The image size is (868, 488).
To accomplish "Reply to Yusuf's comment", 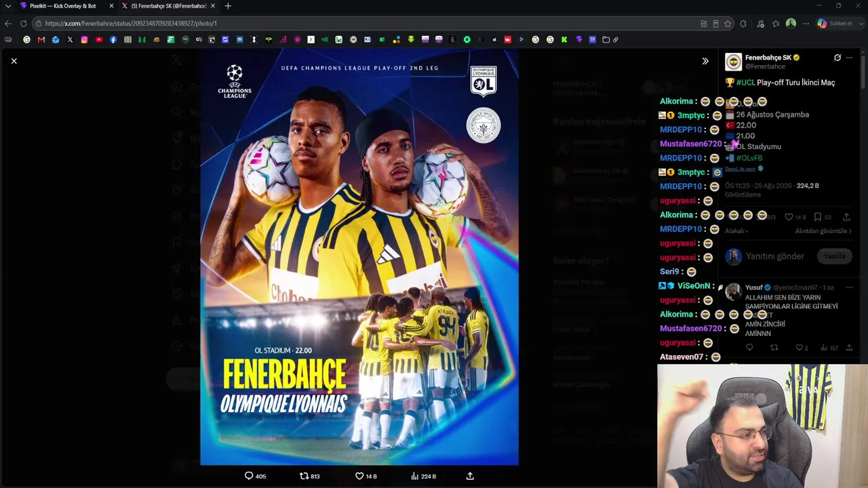I will click(749, 348).
